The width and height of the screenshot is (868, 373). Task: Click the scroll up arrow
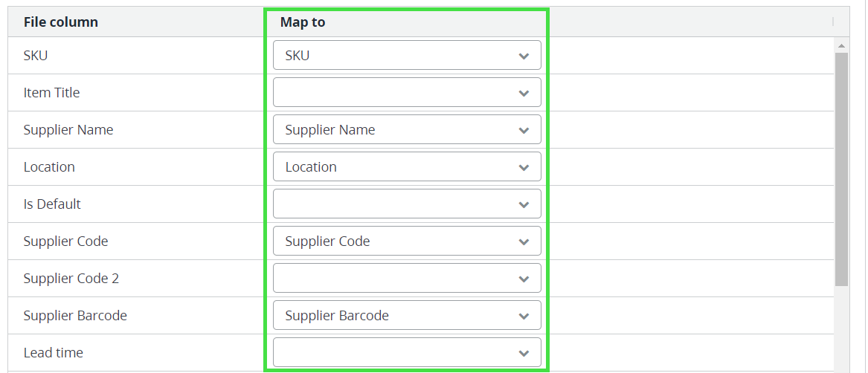[841, 45]
